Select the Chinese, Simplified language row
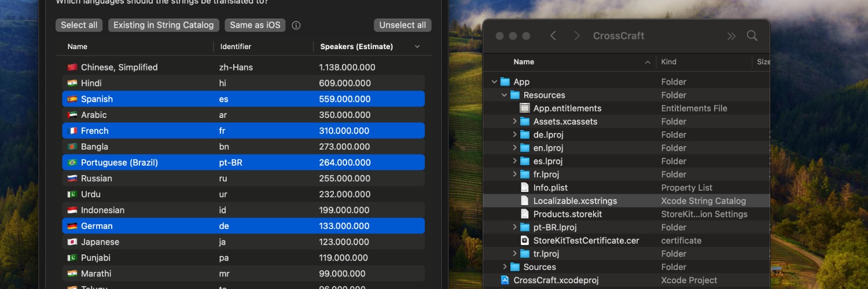 244,67
